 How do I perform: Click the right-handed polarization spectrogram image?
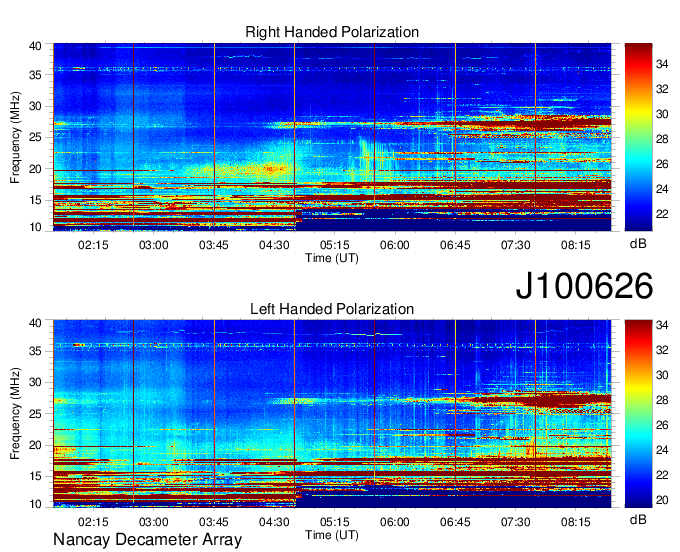(x=332, y=137)
